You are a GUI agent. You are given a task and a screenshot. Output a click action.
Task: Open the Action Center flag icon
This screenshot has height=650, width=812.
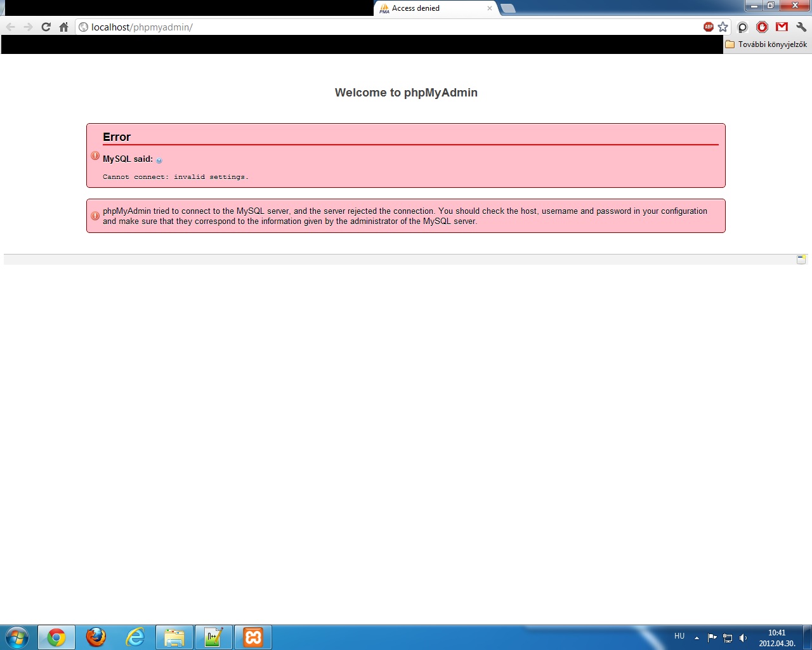coord(712,638)
